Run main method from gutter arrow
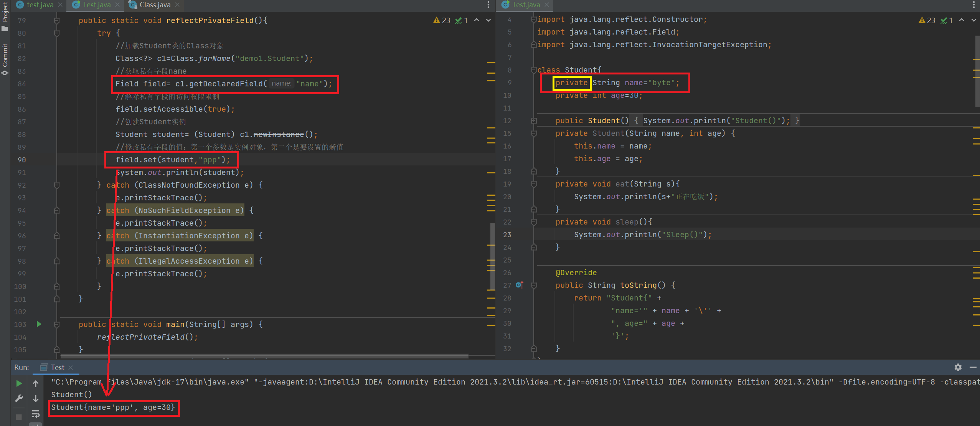 click(x=39, y=324)
